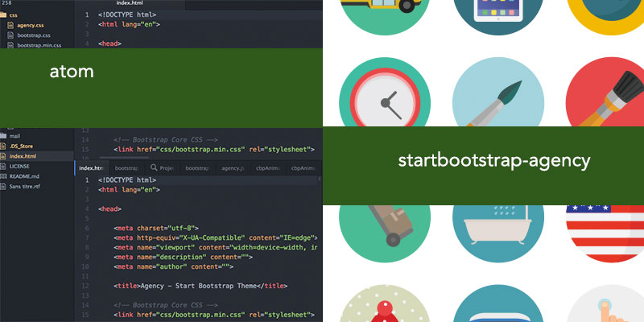The image size is (644, 322).
Task: Click file icon beside bootstrap.css
Action: click(10, 35)
